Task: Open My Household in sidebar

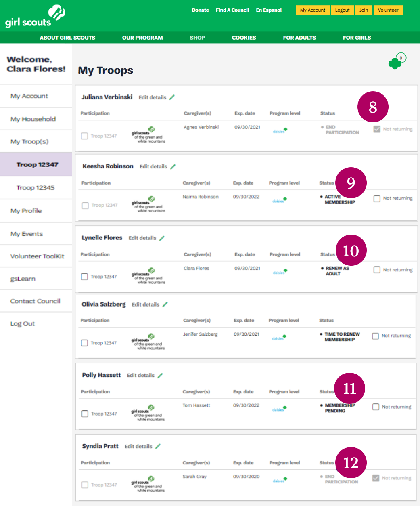Action: 36,119
